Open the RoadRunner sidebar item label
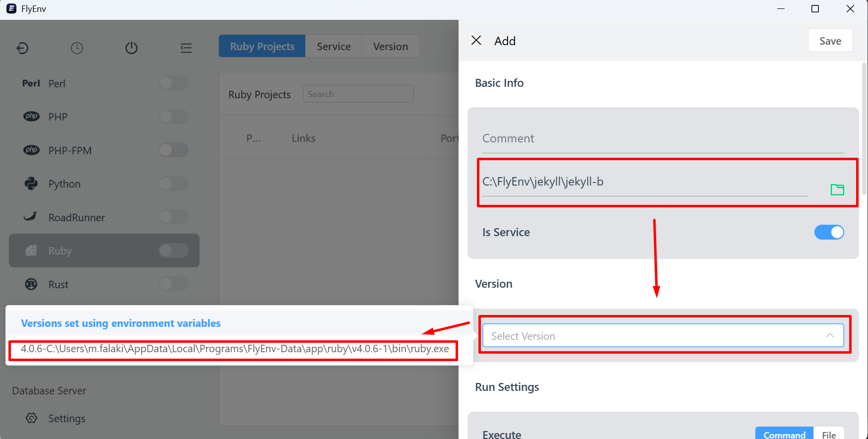The height and width of the screenshot is (439, 868). (x=76, y=217)
